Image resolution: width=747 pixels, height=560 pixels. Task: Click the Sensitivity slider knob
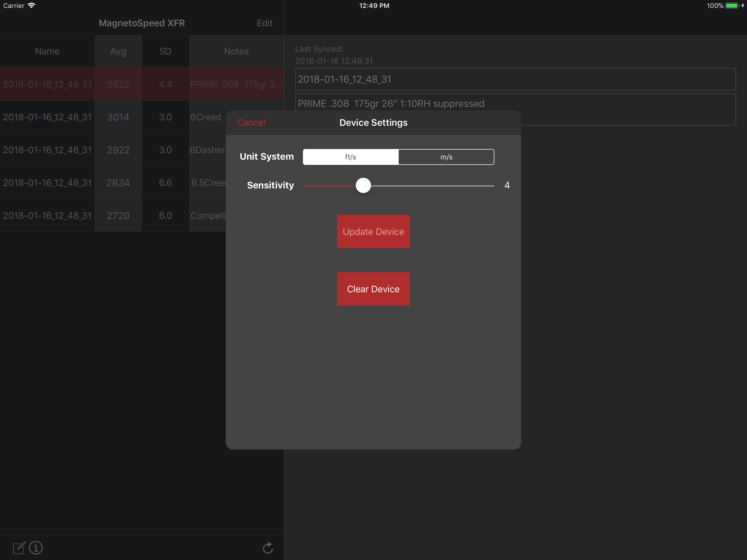363,185
